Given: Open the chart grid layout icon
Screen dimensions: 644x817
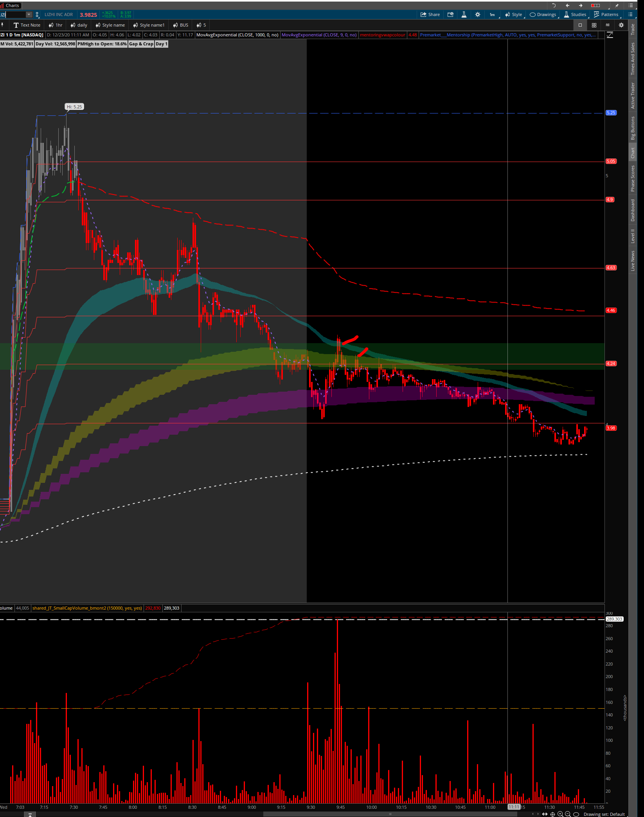Looking at the screenshot, I should (594, 25).
